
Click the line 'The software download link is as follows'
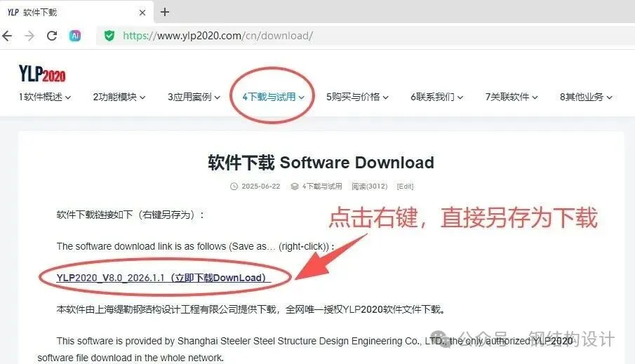click(195, 246)
